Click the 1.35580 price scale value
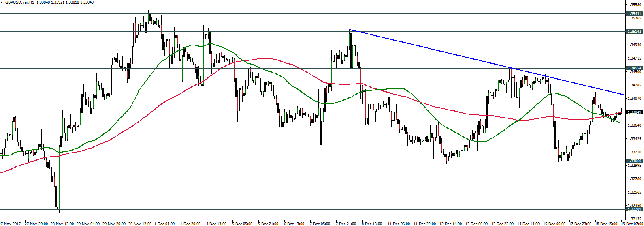 click(635, 5)
